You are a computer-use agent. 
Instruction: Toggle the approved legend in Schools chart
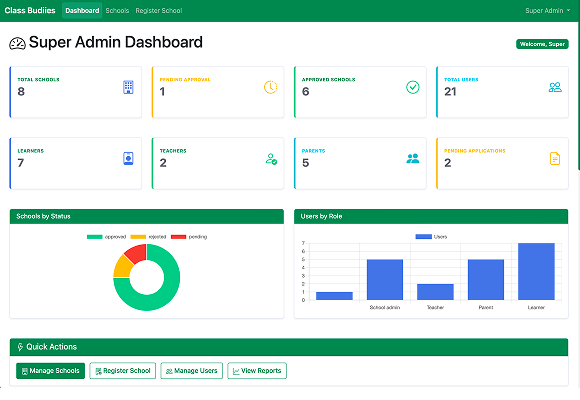(107, 237)
